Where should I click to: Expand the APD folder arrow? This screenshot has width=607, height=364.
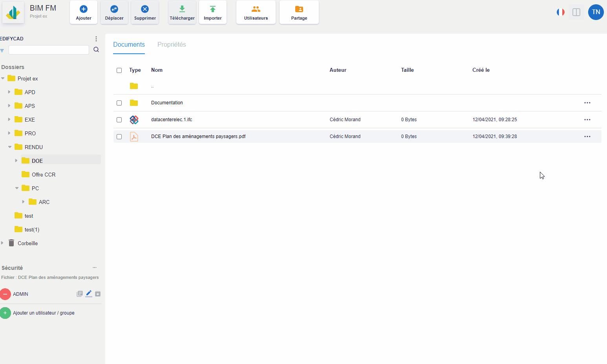[x=9, y=92]
